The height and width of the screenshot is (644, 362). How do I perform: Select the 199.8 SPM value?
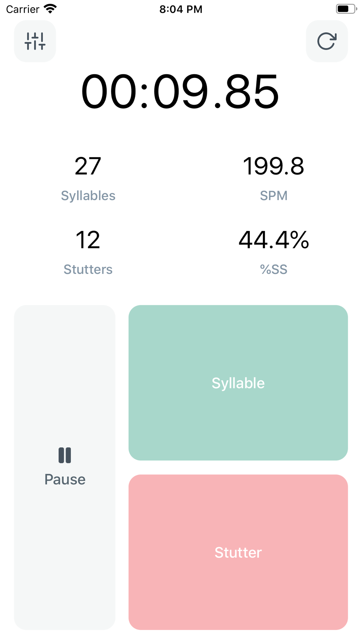(273, 166)
